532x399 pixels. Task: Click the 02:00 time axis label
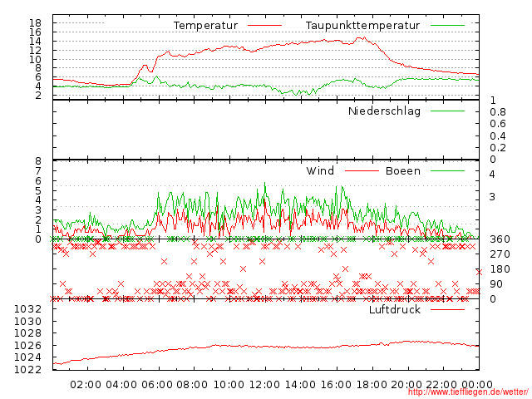[86, 385]
